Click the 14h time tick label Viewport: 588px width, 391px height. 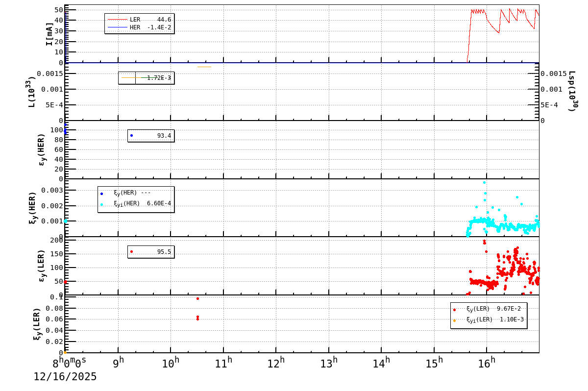click(382, 364)
